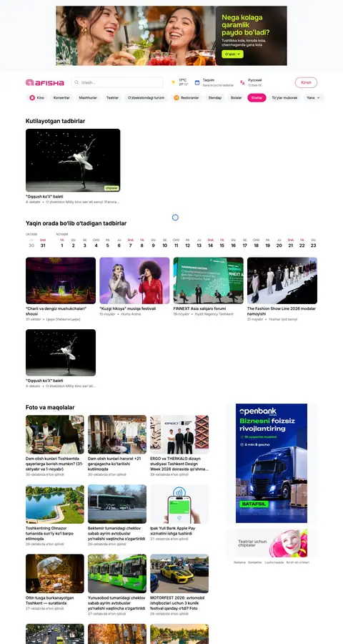Click the language translate icon
The width and height of the screenshot is (343, 644).
click(242, 82)
